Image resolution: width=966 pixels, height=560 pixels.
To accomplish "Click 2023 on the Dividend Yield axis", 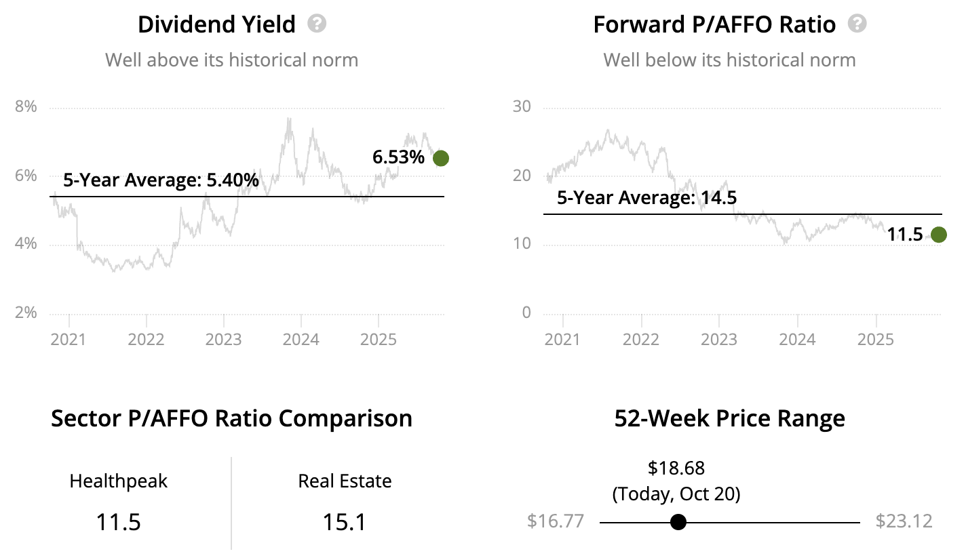I will coord(224,339).
